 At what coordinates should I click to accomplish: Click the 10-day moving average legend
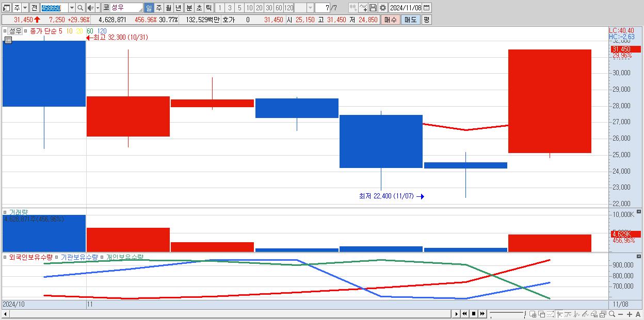click(x=70, y=31)
